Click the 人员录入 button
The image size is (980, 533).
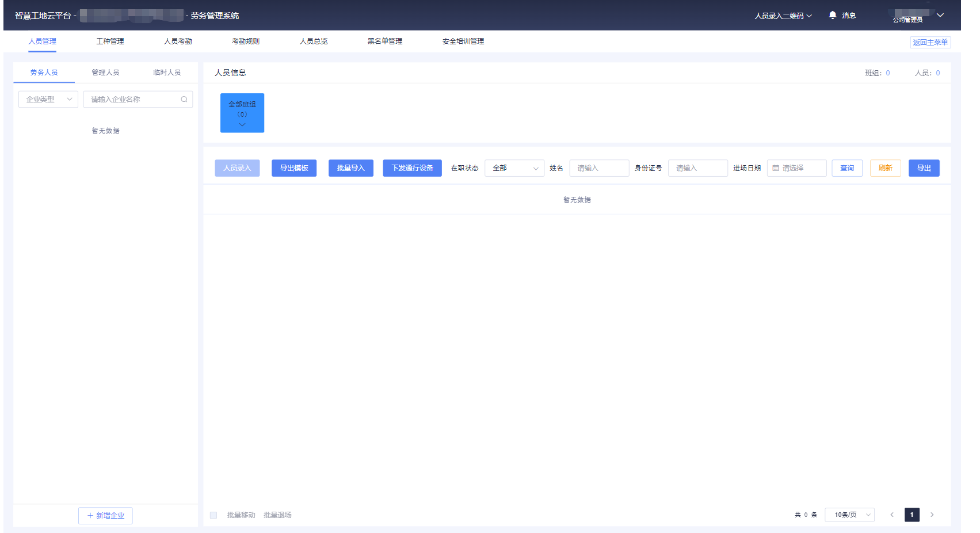237,168
